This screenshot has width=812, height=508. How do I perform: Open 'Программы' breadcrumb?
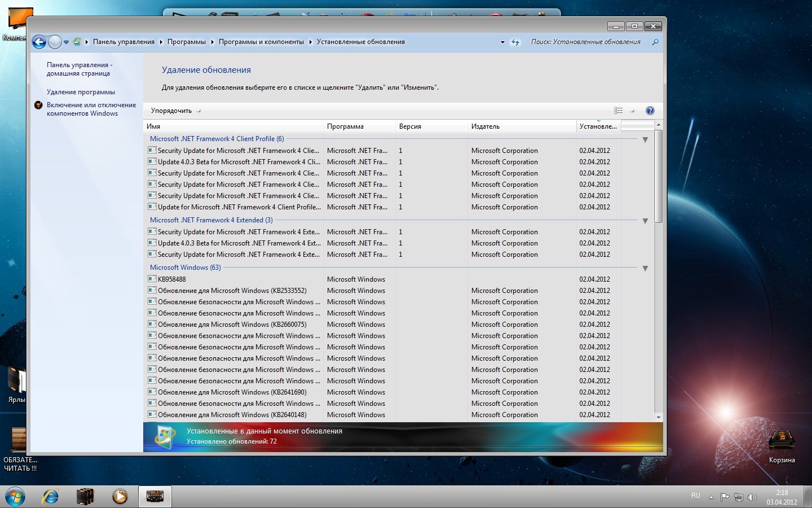point(187,42)
